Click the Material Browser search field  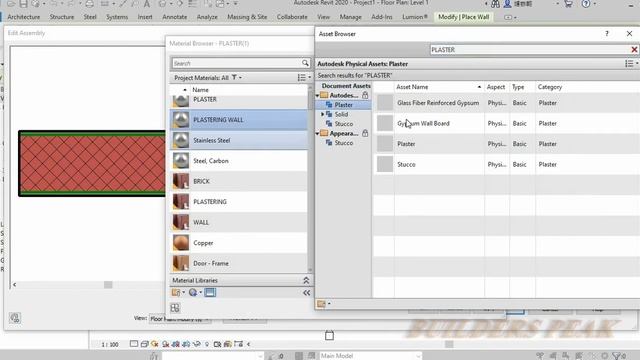[237, 63]
